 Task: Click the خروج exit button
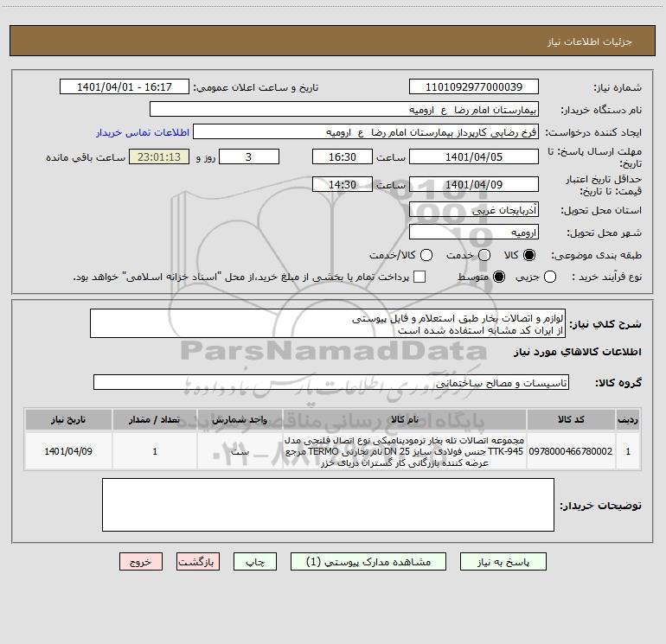click(141, 562)
